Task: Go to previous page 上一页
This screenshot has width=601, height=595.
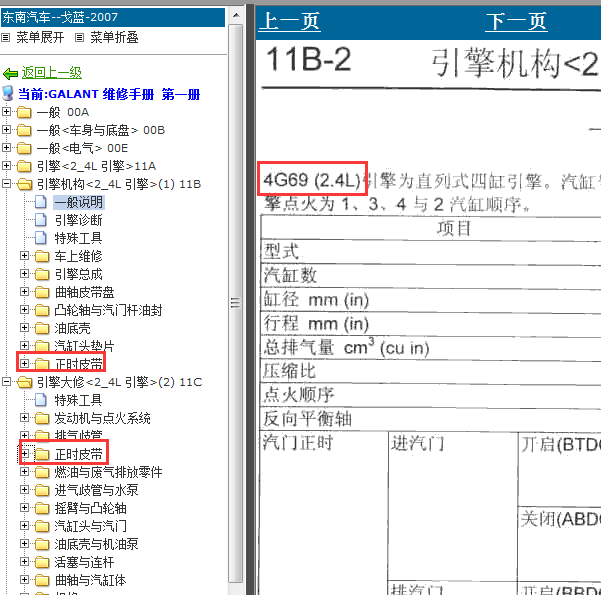Action: pos(289,21)
